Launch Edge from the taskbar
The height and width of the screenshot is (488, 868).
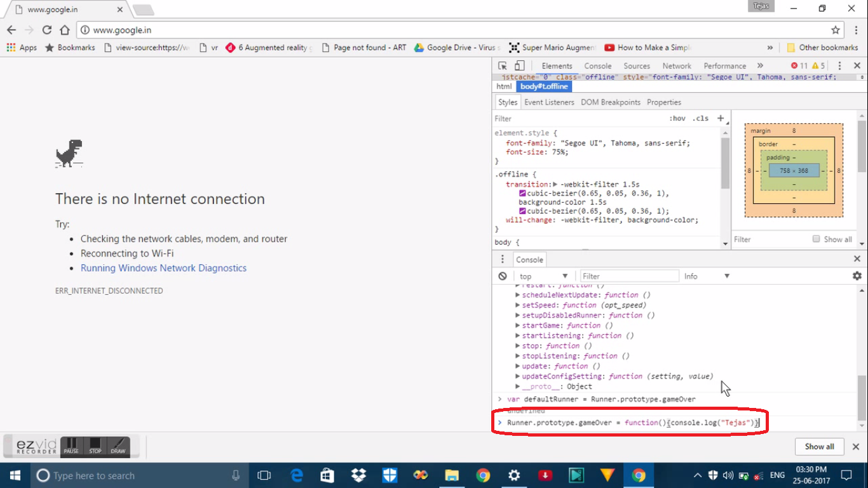(x=297, y=475)
